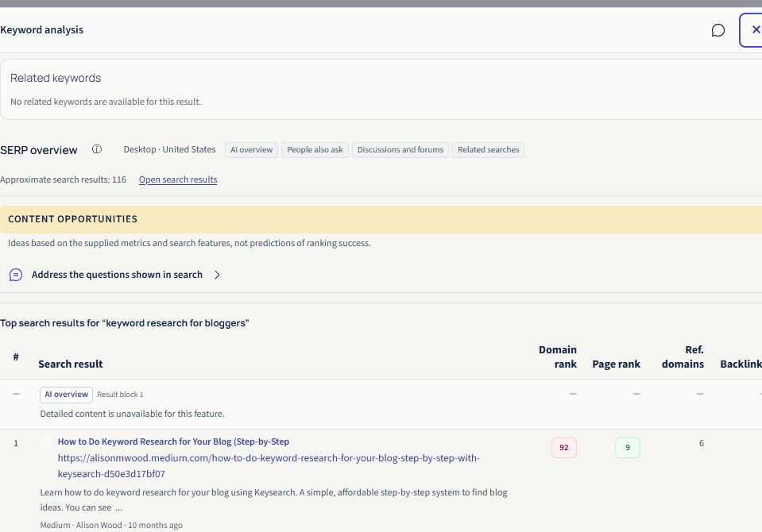The image size is (762, 532).
Task: Open the feedback speech bubble icon
Action: (718, 30)
